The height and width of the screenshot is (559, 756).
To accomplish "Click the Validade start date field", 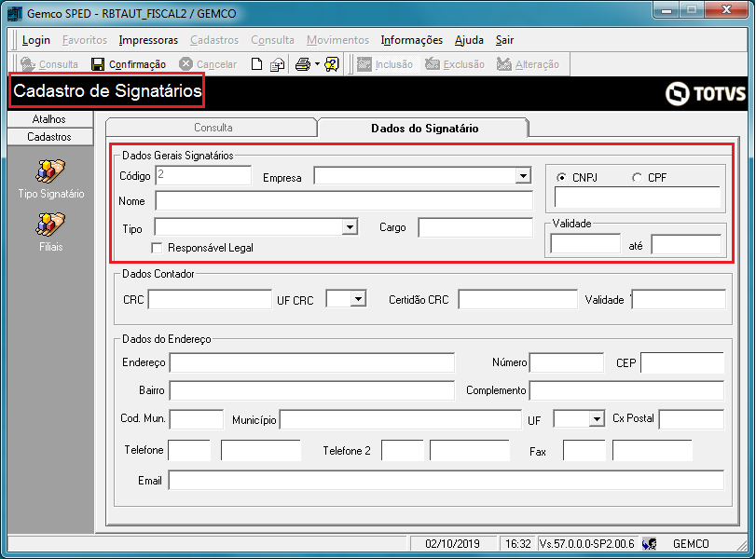I will tap(585, 244).
